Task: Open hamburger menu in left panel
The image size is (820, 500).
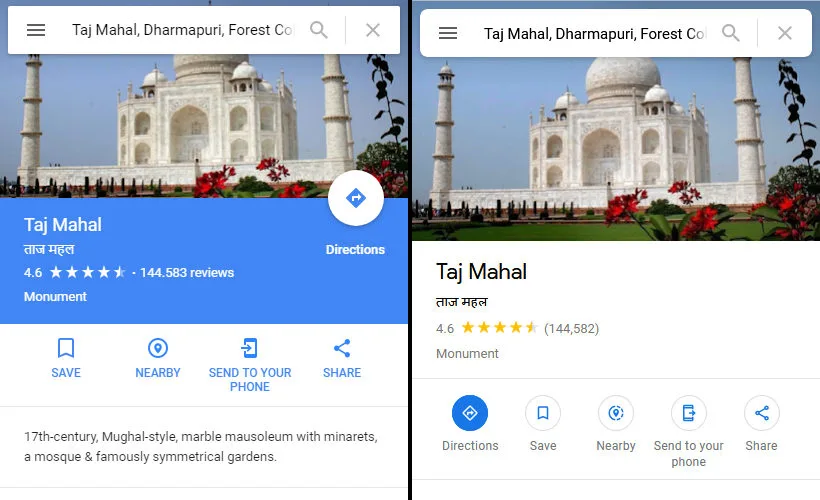Action: point(36,30)
